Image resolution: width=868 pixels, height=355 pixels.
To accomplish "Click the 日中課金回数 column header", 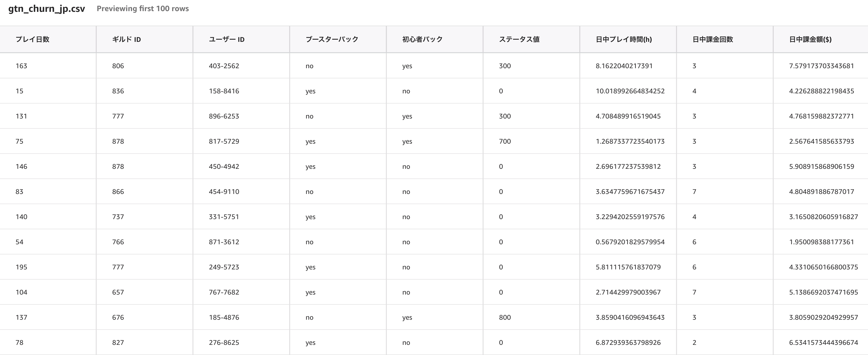I will coord(712,39).
